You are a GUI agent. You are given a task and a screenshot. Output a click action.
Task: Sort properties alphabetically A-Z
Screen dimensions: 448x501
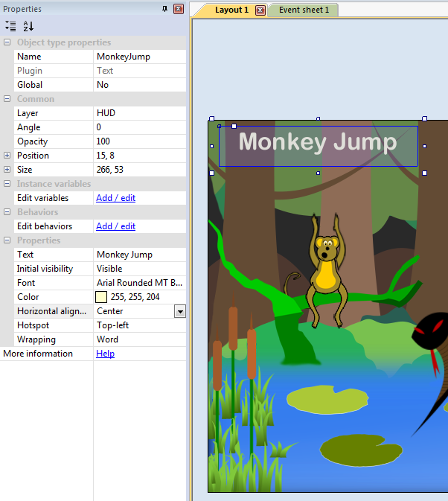(x=28, y=26)
